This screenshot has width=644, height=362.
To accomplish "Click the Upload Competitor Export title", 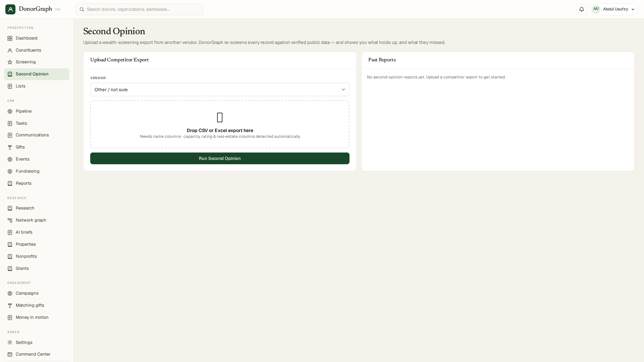I will pyautogui.click(x=119, y=60).
